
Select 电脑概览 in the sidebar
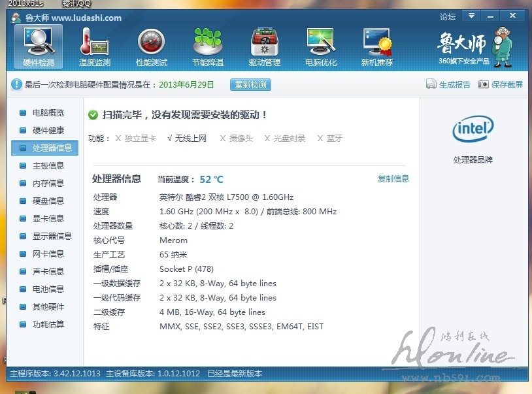pyautogui.click(x=48, y=113)
